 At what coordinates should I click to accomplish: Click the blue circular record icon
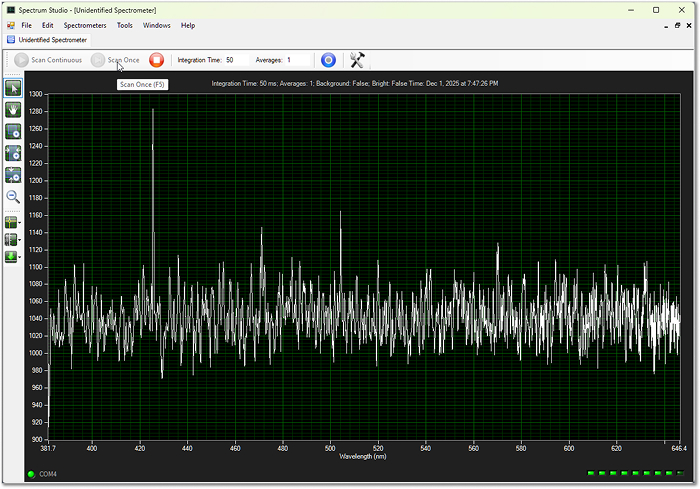pyautogui.click(x=327, y=60)
